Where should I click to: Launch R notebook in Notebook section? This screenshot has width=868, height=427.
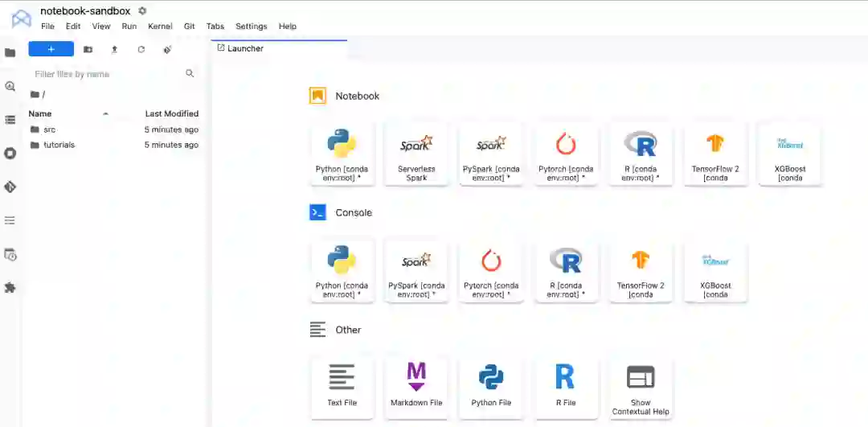pos(641,154)
